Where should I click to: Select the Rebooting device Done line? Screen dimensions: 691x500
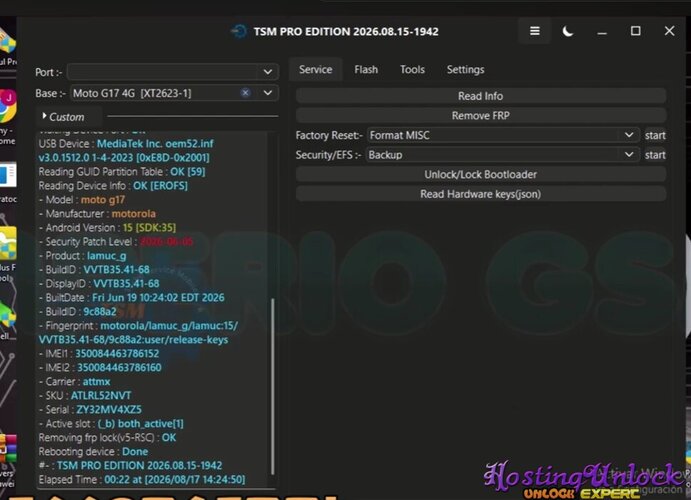pyautogui.click(x=93, y=452)
